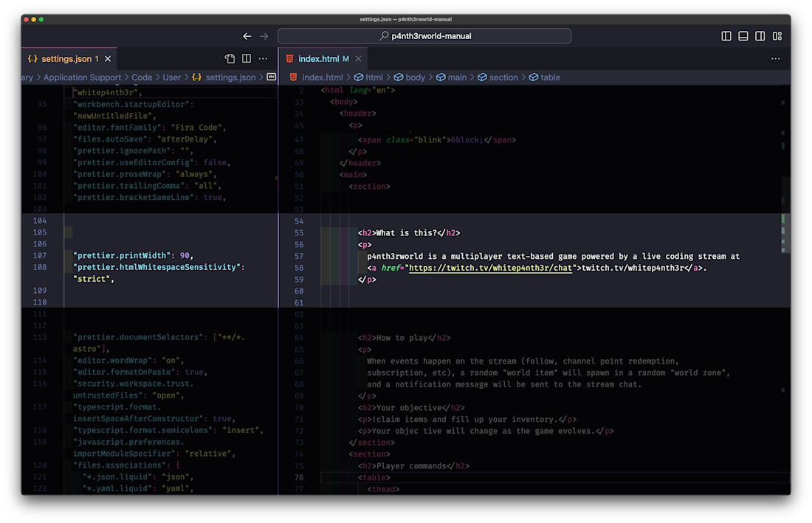Close the settings.json tab
The height and width of the screenshot is (523, 812).
click(108, 59)
